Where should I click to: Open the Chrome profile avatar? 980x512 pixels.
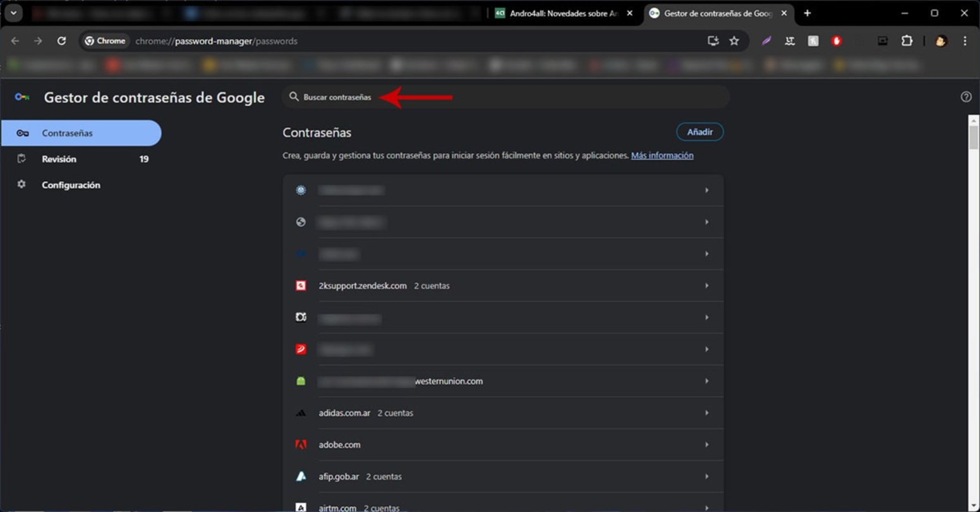click(x=941, y=41)
